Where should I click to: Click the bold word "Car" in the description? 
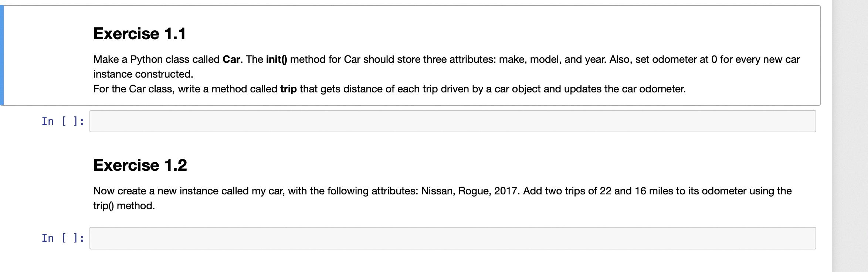(x=231, y=59)
